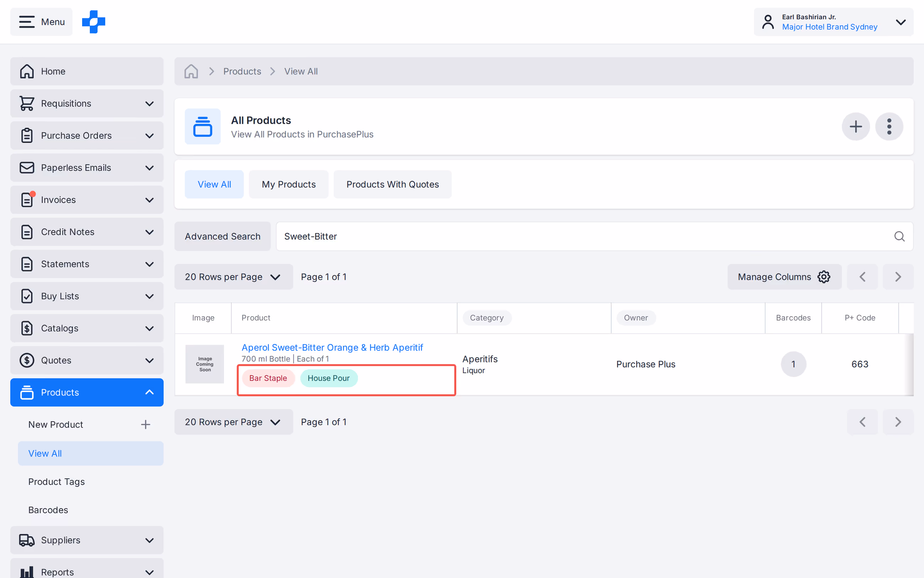Go to next page at bottom
Viewport: 924px width, 578px height.
(898, 422)
